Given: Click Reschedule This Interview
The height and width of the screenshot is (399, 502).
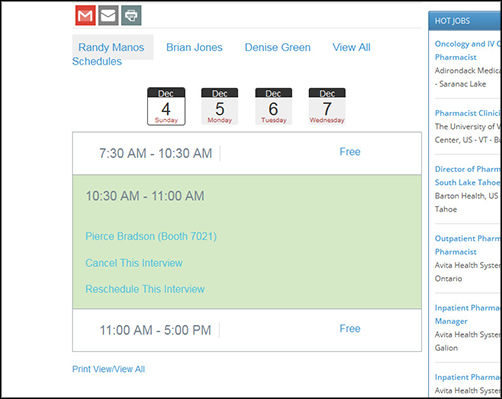Looking at the screenshot, I should click(x=145, y=289).
